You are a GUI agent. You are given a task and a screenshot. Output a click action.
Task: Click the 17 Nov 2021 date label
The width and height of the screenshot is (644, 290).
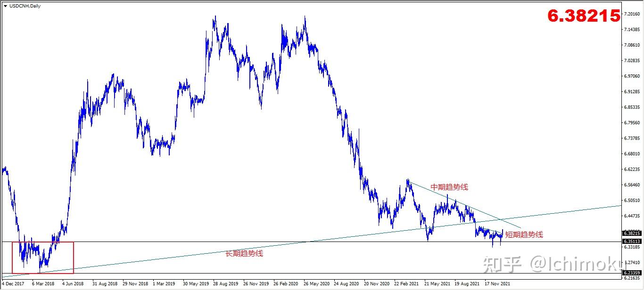497,284
